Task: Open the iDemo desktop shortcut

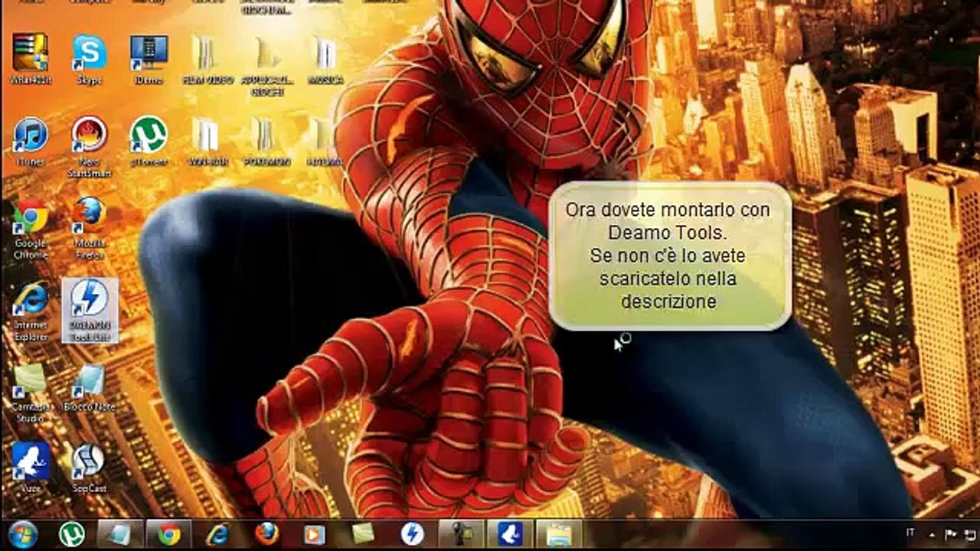Action: point(149,59)
